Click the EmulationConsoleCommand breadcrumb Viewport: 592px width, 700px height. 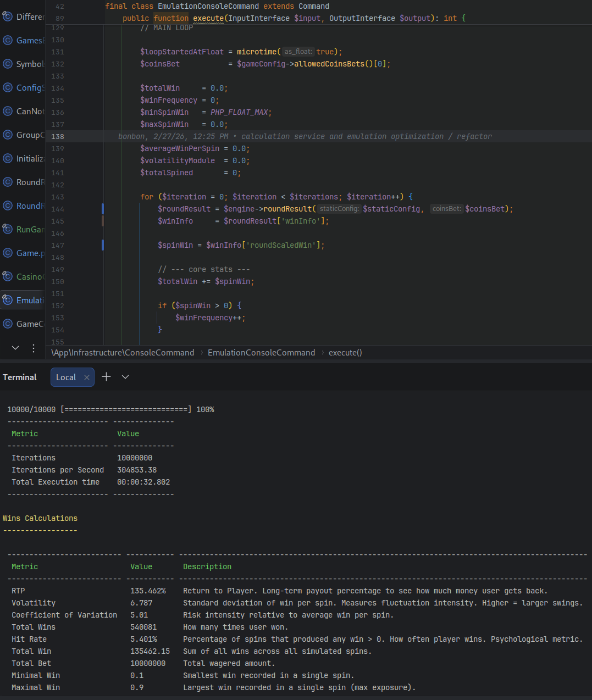[262, 353]
